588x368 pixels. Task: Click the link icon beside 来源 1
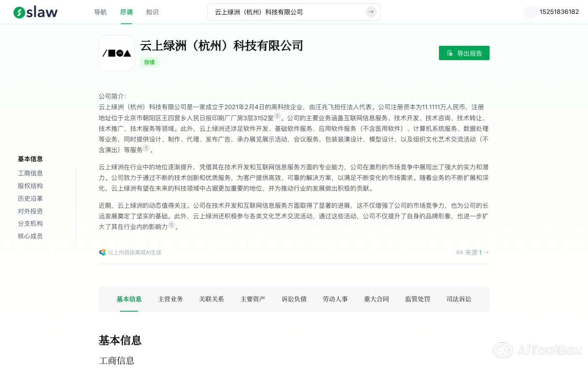tap(459, 252)
